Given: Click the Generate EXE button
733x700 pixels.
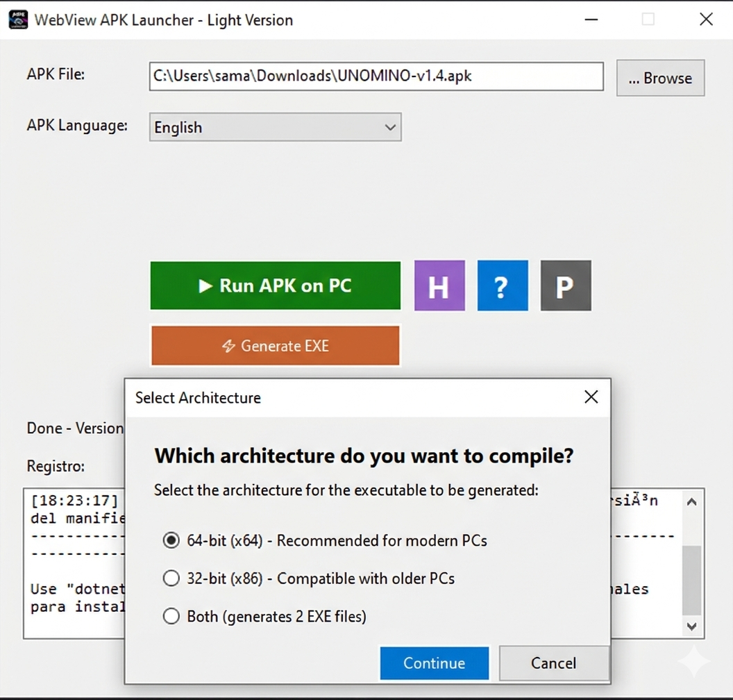Looking at the screenshot, I should coord(276,346).
